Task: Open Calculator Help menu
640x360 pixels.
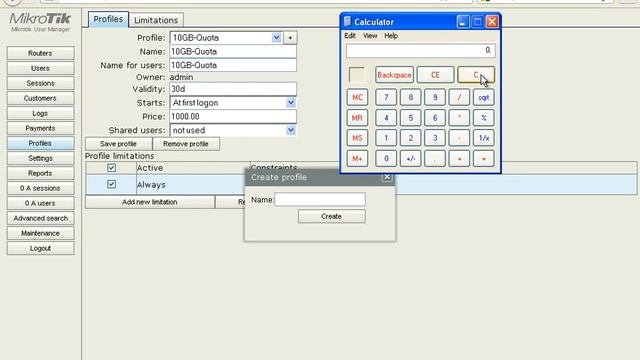Action: click(391, 36)
